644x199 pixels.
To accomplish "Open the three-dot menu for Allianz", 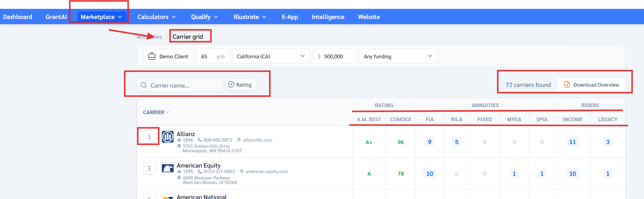I will point(149,136).
